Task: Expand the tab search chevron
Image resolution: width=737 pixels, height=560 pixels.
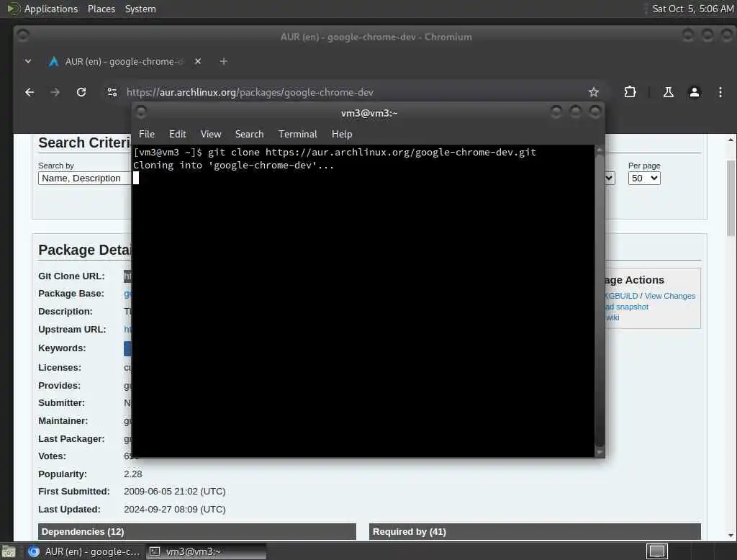Action: [28, 61]
